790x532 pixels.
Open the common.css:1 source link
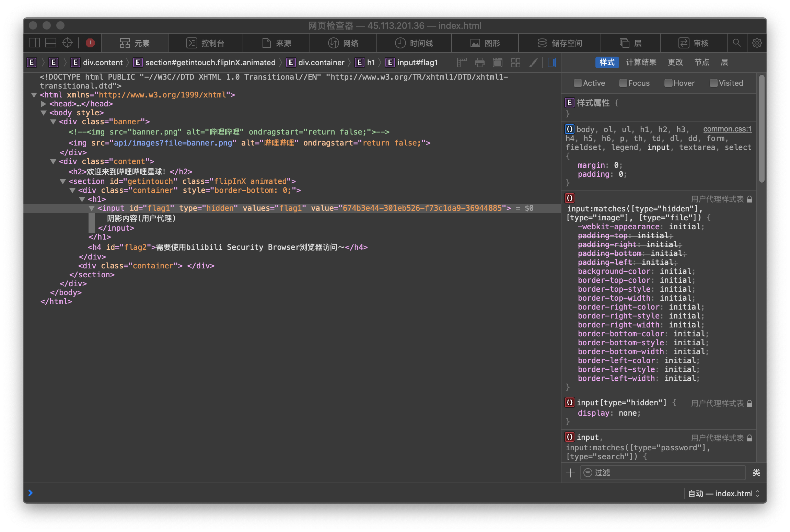tap(727, 129)
